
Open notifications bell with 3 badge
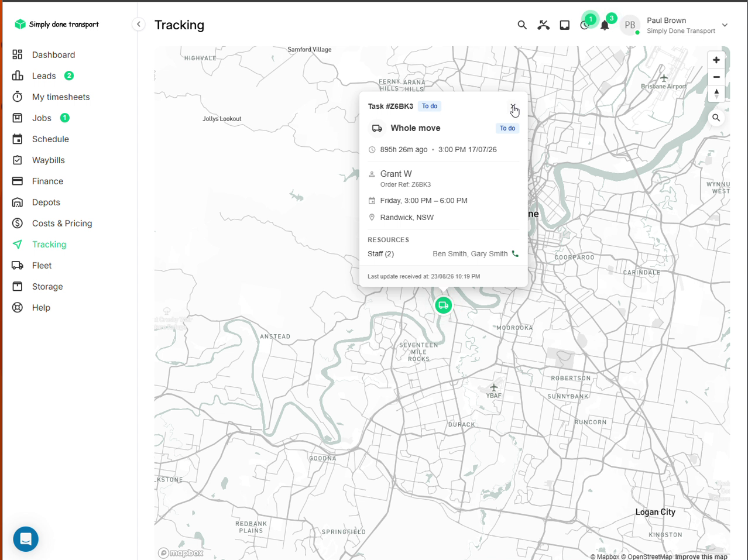click(605, 25)
